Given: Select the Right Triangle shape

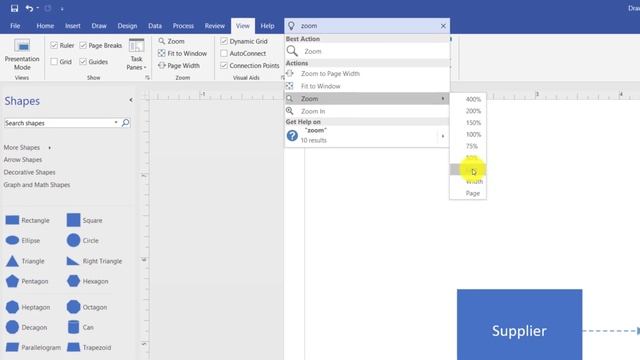Looking at the screenshot, I should point(94,261).
